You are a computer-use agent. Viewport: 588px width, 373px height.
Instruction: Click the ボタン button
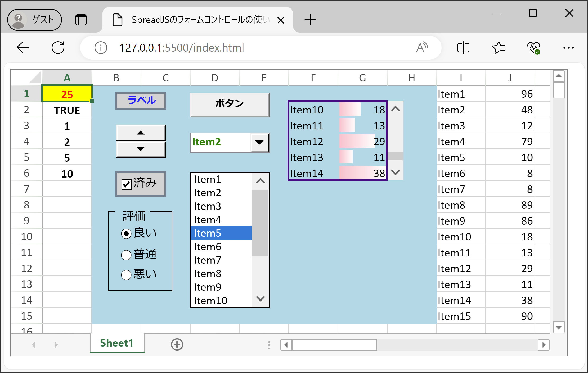point(230,104)
